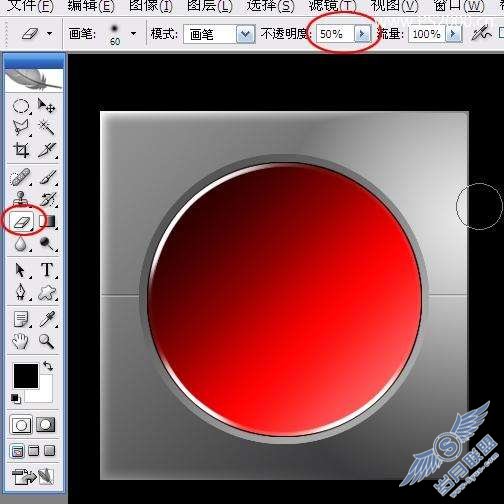Screen dimensions: 504x504
Task: Open the 不透明度 slider arrow
Action: pyautogui.click(x=362, y=34)
